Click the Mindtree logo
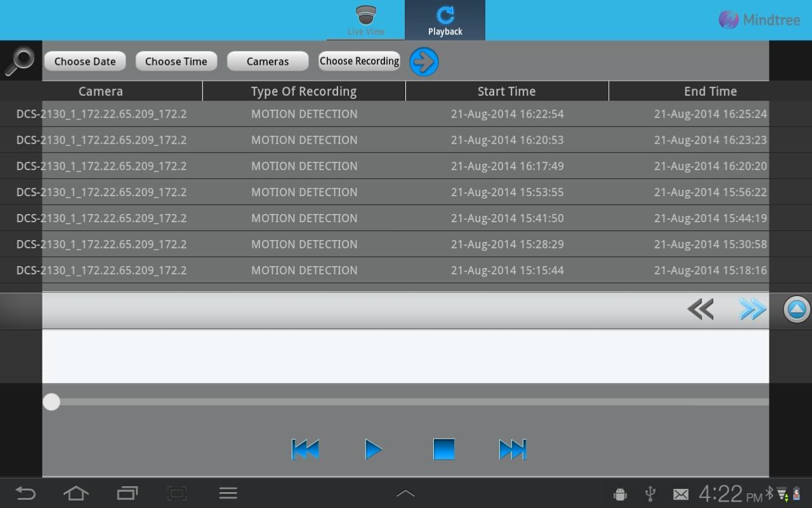This screenshot has height=508, width=812. pos(759,20)
